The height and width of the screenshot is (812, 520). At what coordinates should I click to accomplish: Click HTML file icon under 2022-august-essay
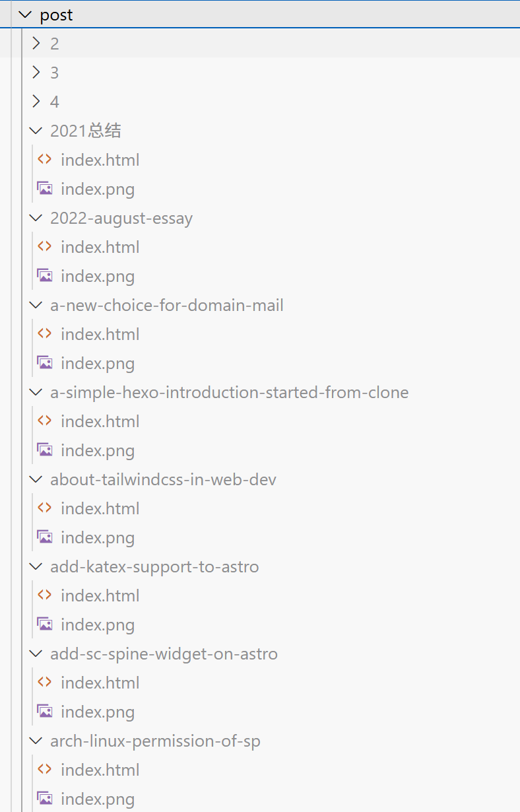(x=44, y=247)
